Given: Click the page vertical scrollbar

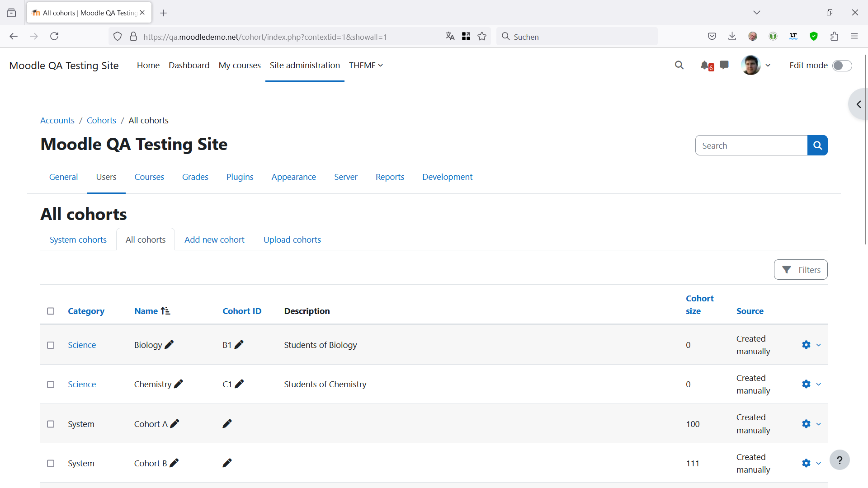Looking at the screenshot, I should coord(866,149).
